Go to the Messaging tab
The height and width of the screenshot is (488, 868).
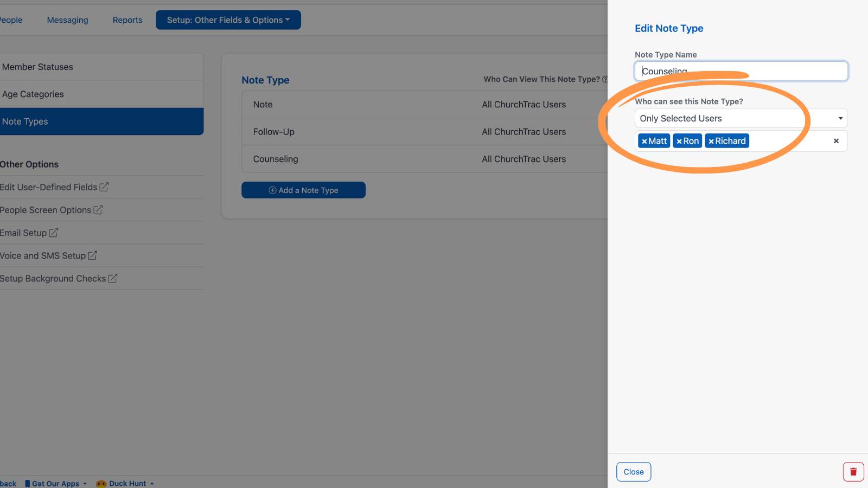[67, 20]
